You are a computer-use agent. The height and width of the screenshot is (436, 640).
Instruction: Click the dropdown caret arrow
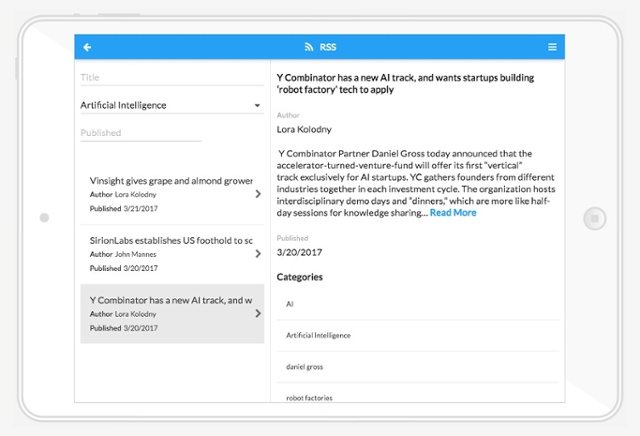click(257, 105)
